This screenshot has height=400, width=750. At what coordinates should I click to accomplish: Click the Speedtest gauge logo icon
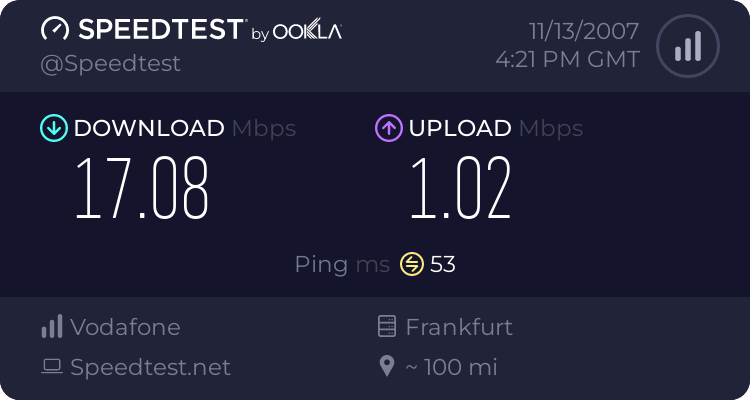coord(55,30)
